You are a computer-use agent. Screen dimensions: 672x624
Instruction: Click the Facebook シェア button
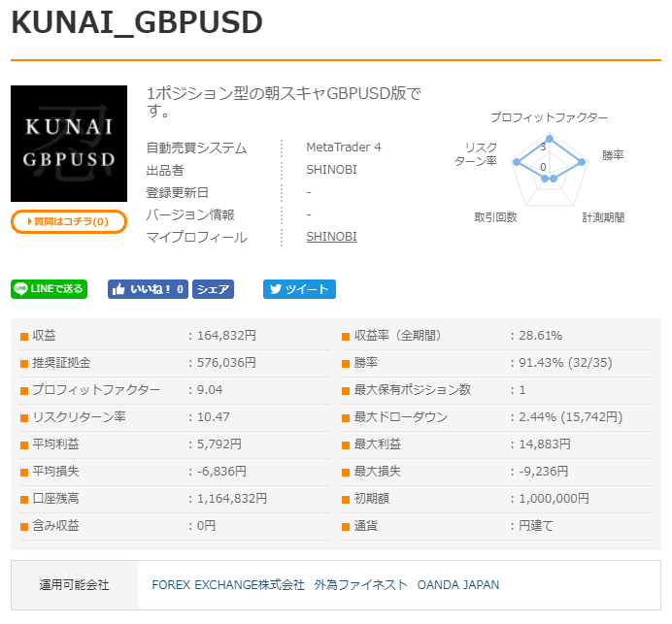pyautogui.click(x=213, y=289)
